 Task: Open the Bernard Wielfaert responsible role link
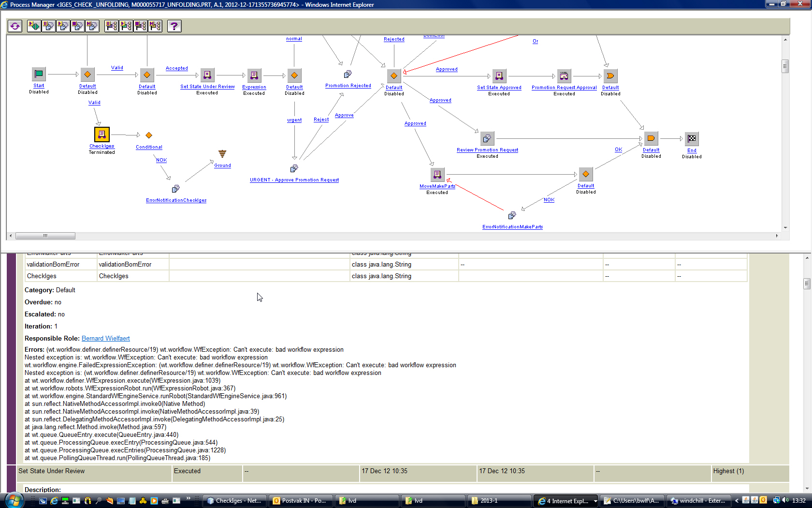tap(105, 338)
